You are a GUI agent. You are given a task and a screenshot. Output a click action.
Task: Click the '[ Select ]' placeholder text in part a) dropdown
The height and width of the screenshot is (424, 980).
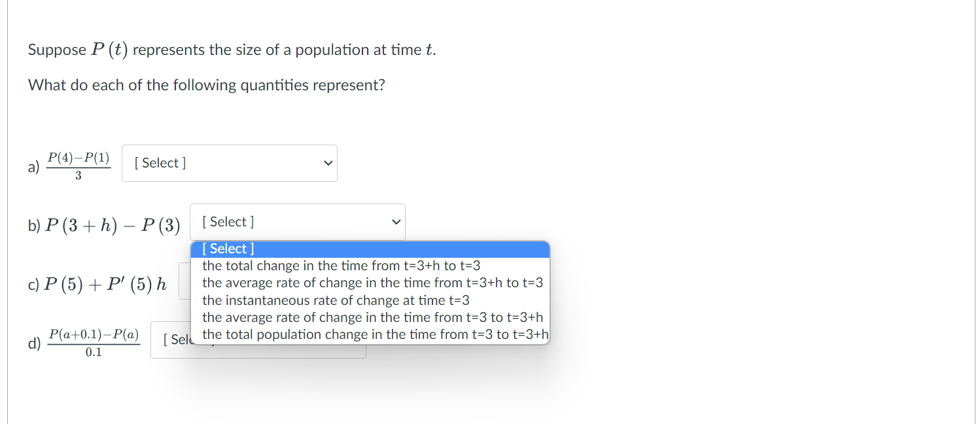pos(158,163)
